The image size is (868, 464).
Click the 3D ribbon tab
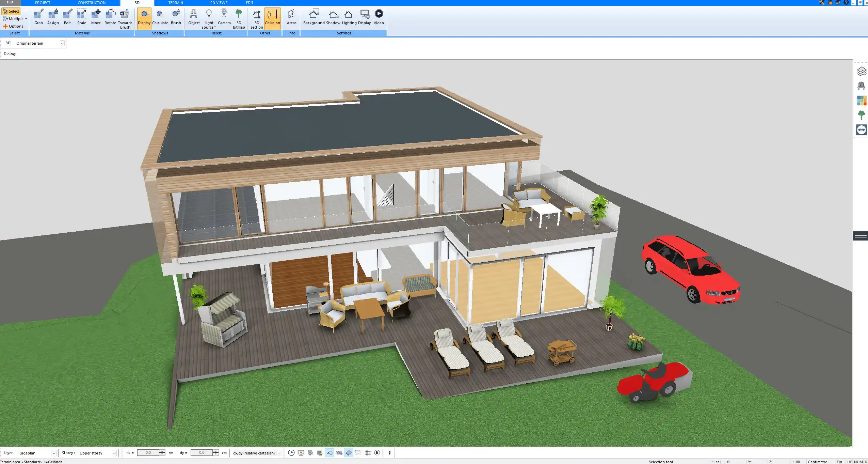point(137,3)
